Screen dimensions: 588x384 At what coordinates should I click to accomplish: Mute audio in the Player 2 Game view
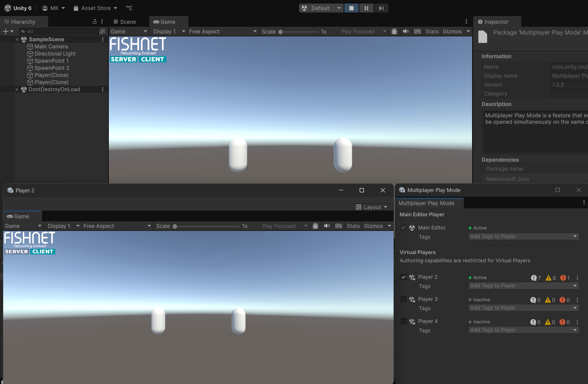[326, 226]
